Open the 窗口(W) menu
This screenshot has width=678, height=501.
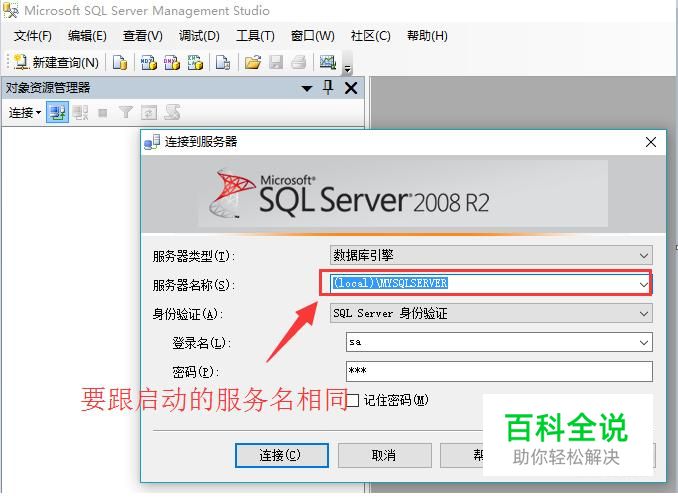313,36
